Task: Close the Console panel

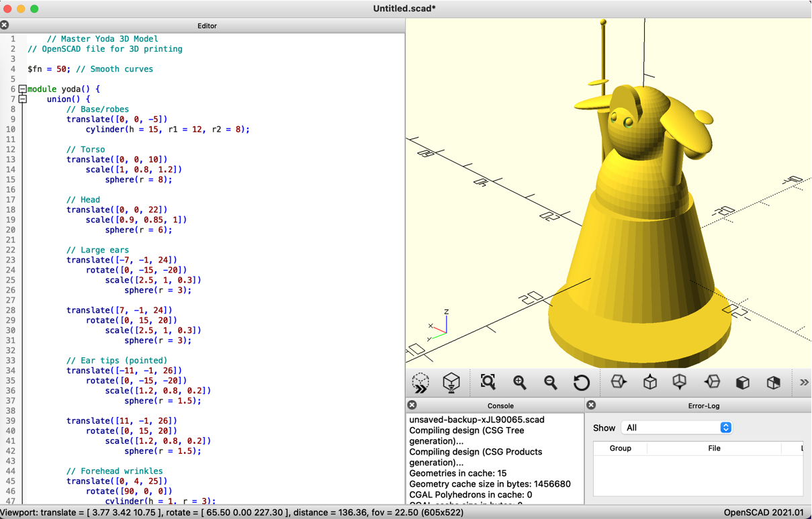Action: coord(412,406)
